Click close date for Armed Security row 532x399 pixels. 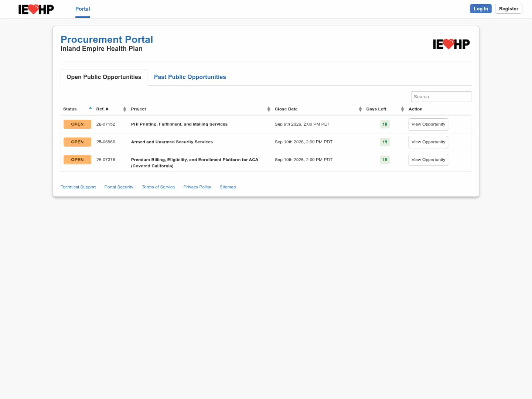(x=303, y=142)
